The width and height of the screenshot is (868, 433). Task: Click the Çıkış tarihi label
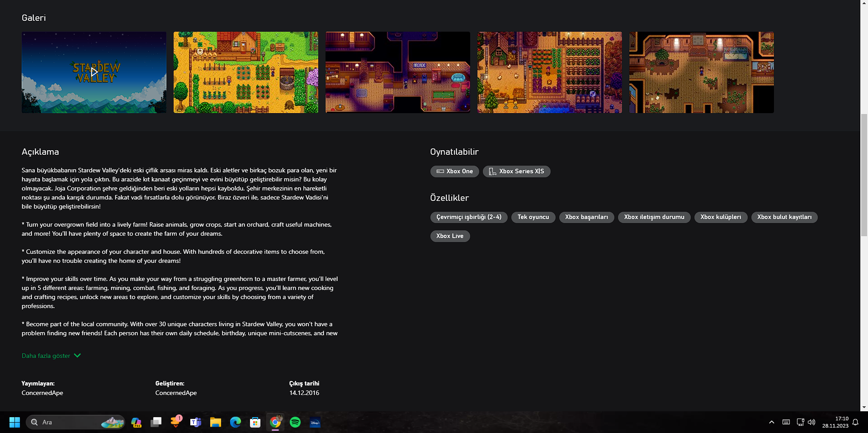(x=304, y=383)
